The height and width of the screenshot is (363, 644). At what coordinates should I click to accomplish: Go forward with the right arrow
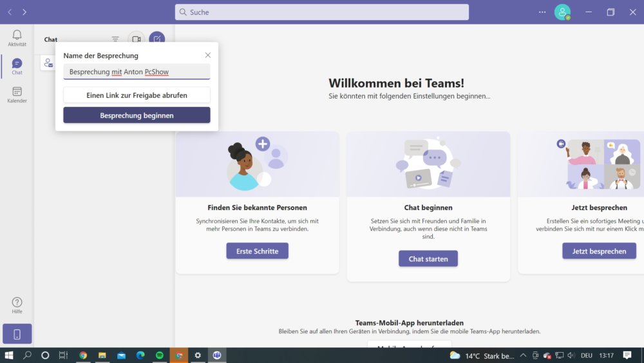[x=24, y=12]
